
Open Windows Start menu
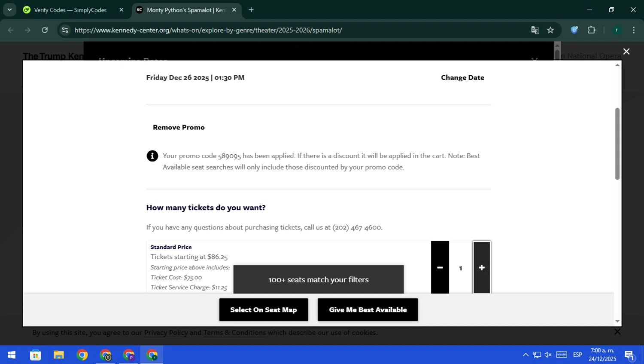pos(12,355)
